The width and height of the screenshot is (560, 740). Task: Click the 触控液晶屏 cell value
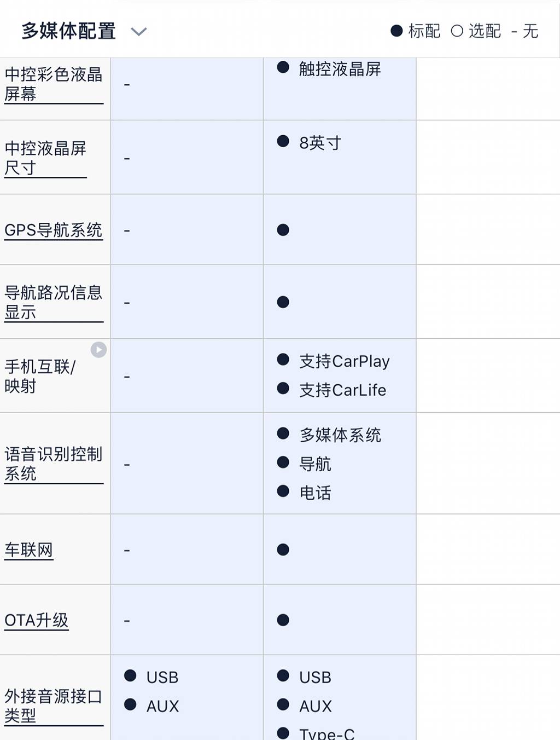tap(340, 69)
